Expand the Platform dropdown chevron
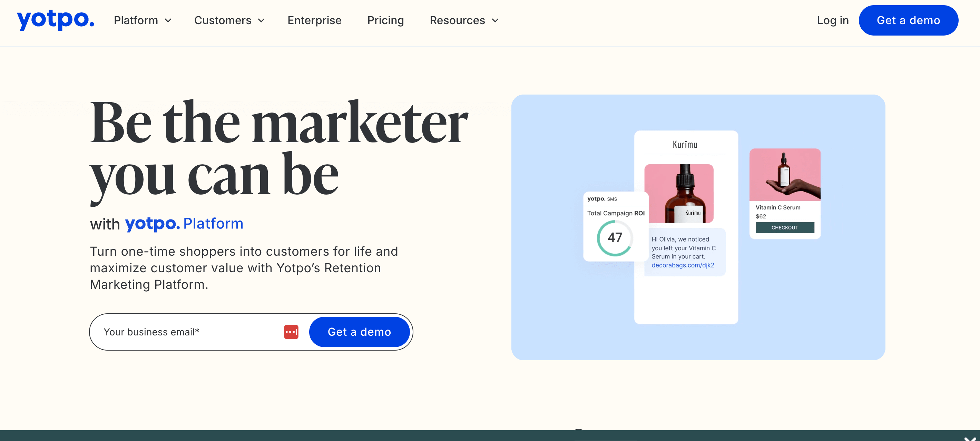Viewport: 980px width, 441px height. coord(168,21)
